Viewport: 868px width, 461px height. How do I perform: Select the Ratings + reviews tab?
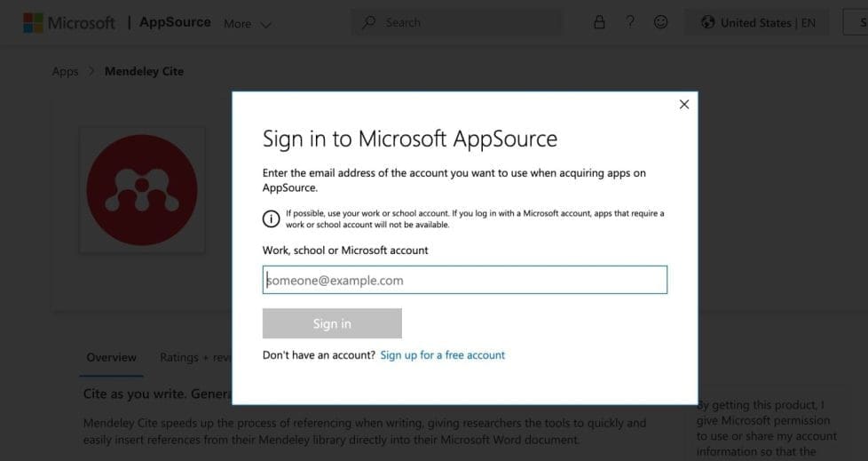(x=195, y=357)
